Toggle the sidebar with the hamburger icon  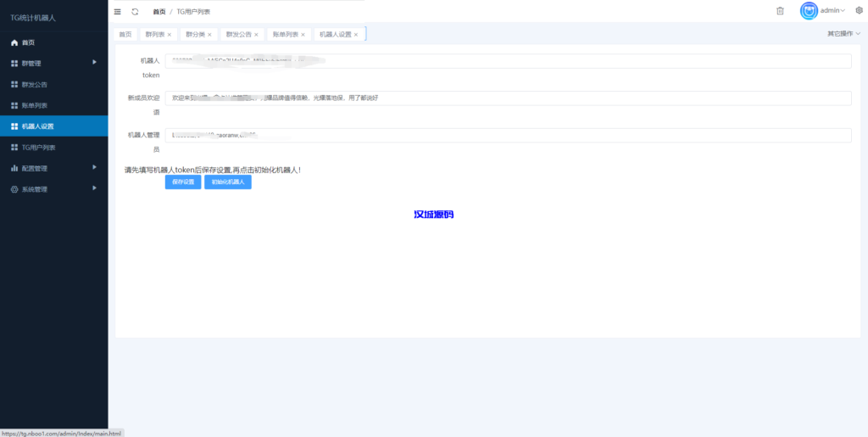[x=118, y=11]
